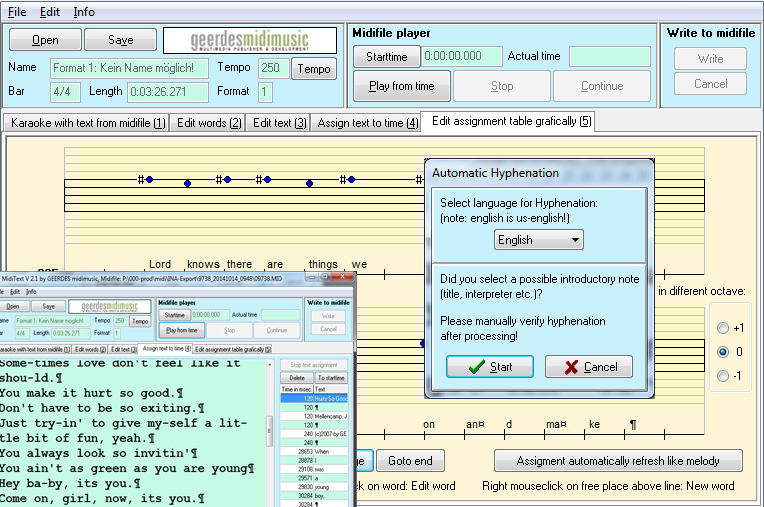Select the +1 octave radio button
This screenshot has width=764, height=507.
point(724,328)
